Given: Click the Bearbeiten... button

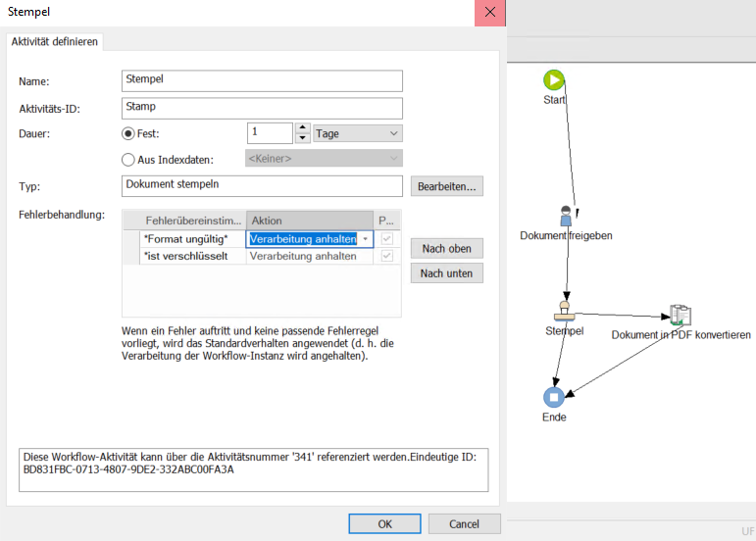Looking at the screenshot, I should [x=446, y=186].
